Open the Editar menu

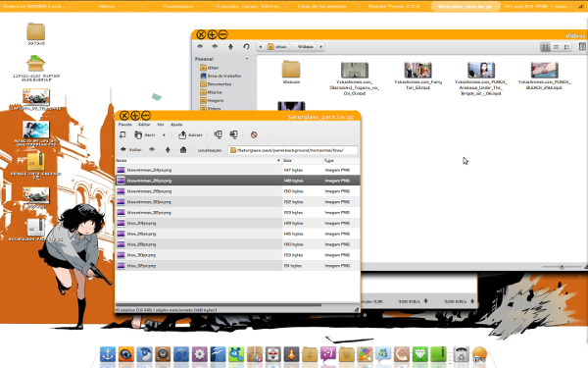pos(144,125)
